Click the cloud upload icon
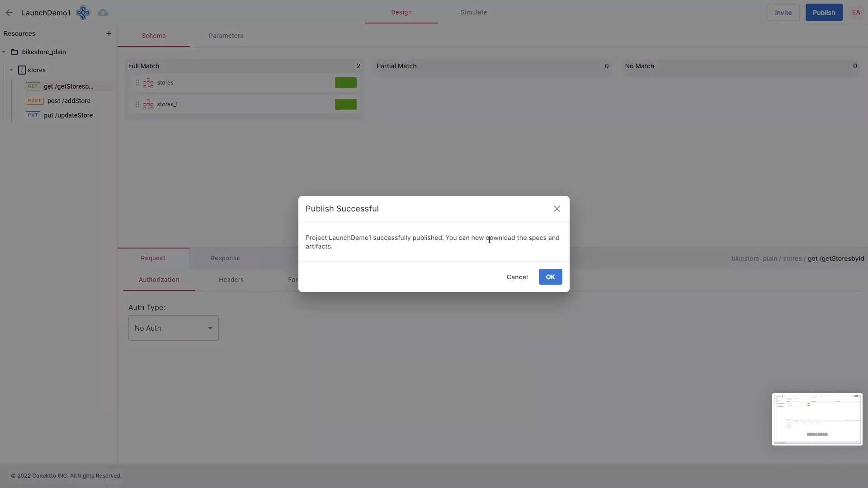868x488 pixels. [103, 13]
